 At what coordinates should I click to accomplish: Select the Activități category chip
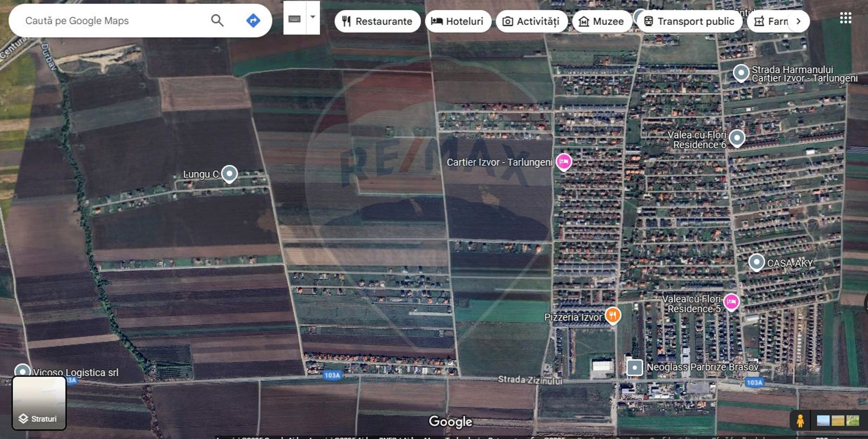(x=531, y=21)
